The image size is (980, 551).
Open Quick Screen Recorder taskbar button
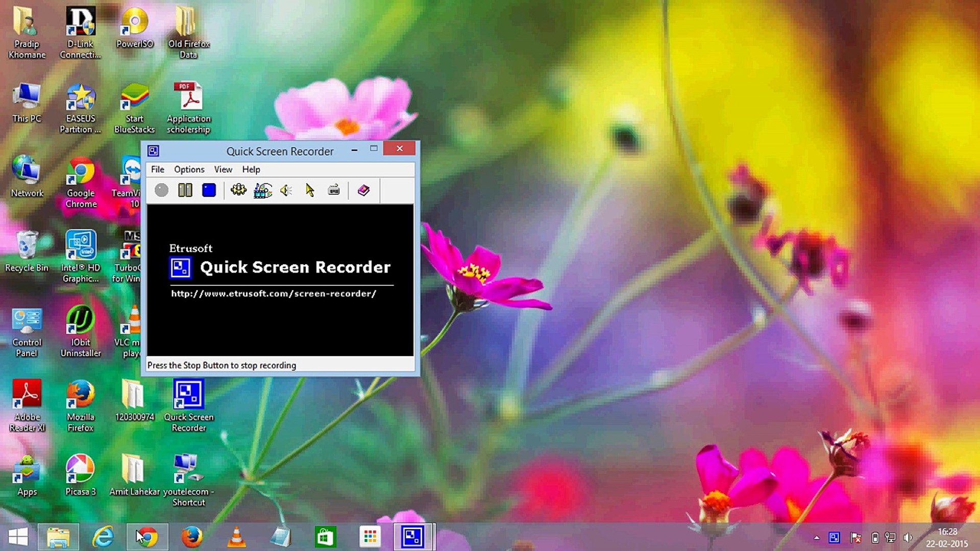point(412,537)
